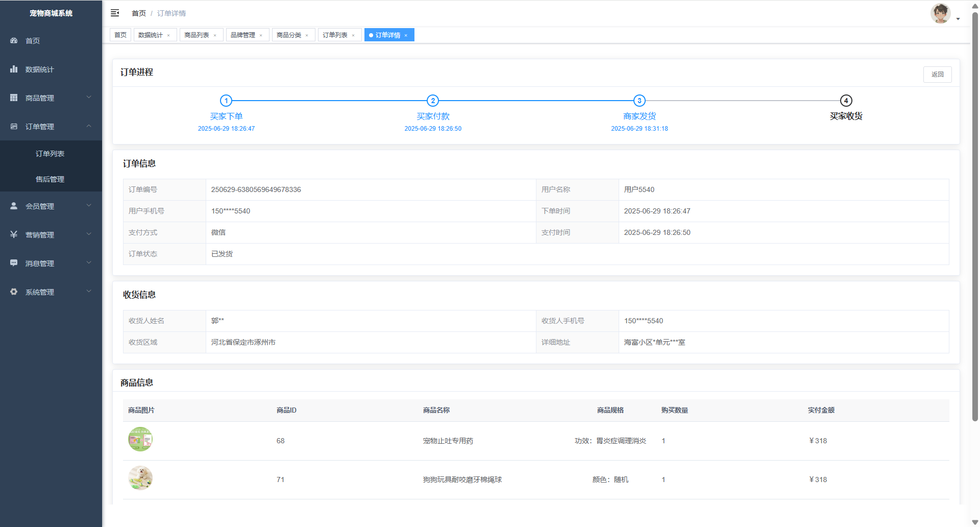
Task: Click the dashboard icon next to 首页
Action: pos(14,40)
